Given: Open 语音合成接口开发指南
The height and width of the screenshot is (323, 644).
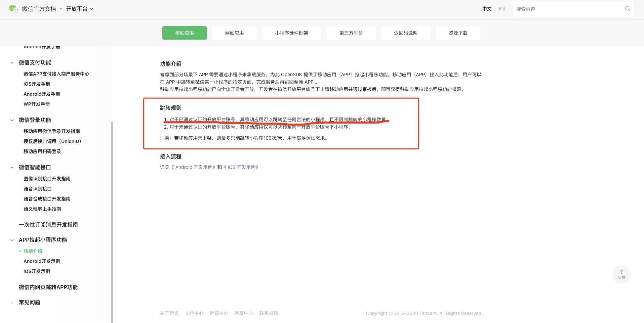Looking at the screenshot, I should pyautogui.click(x=47, y=199).
